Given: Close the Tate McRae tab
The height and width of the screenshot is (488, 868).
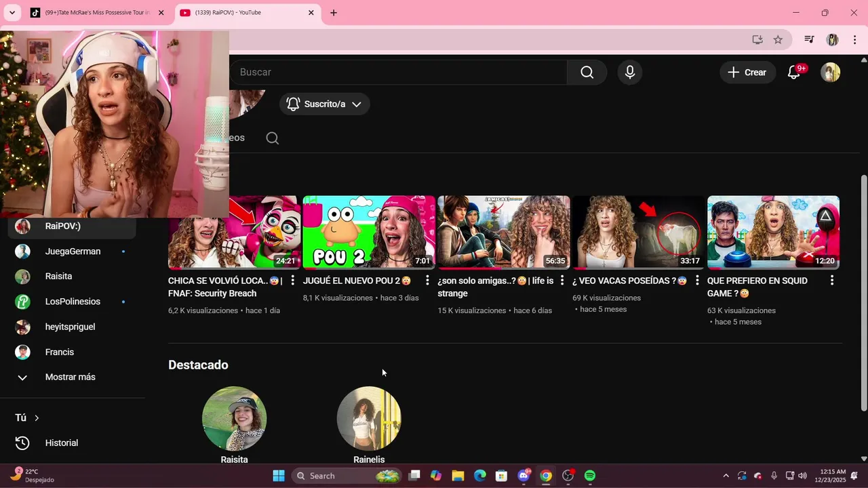Looking at the screenshot, I should [x=161, y=13].
